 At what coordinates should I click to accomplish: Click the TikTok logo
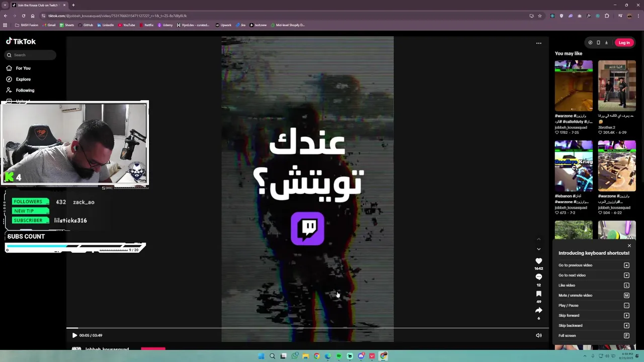[x=21, y=41]
